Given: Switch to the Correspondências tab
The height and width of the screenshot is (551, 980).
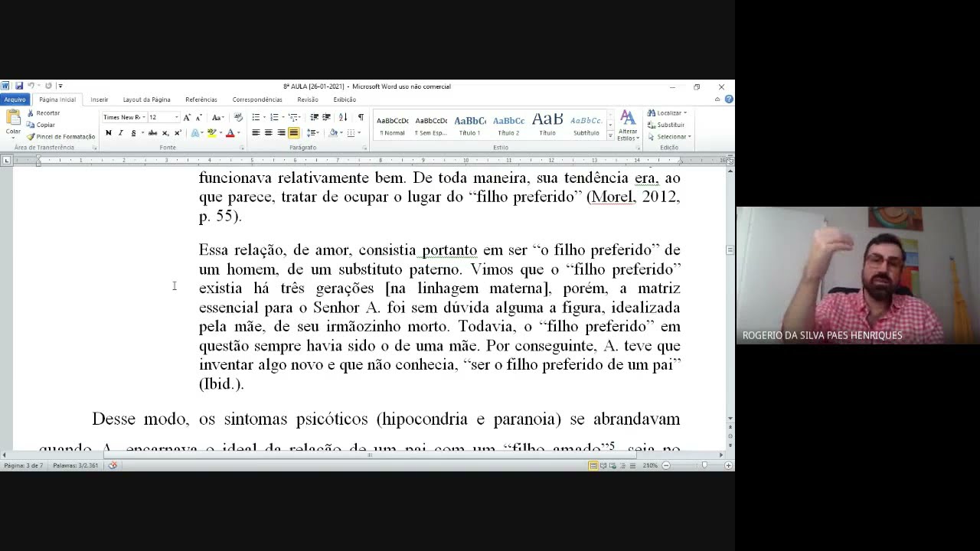Looking at the screenshot, I should pos(257,99).
